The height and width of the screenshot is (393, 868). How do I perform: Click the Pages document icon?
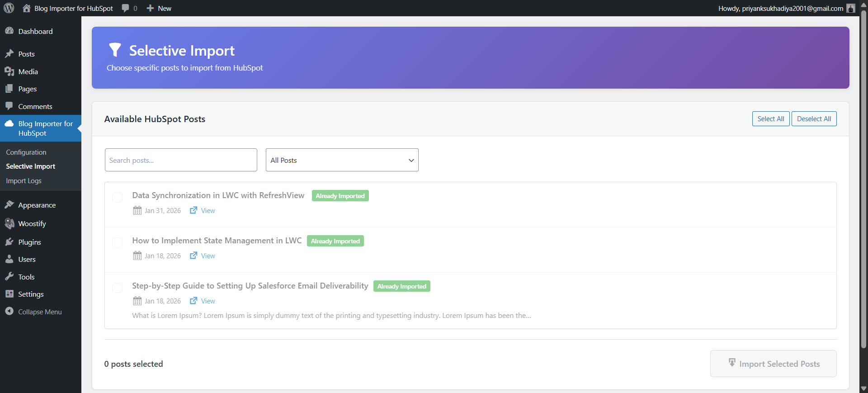point(9,89)
